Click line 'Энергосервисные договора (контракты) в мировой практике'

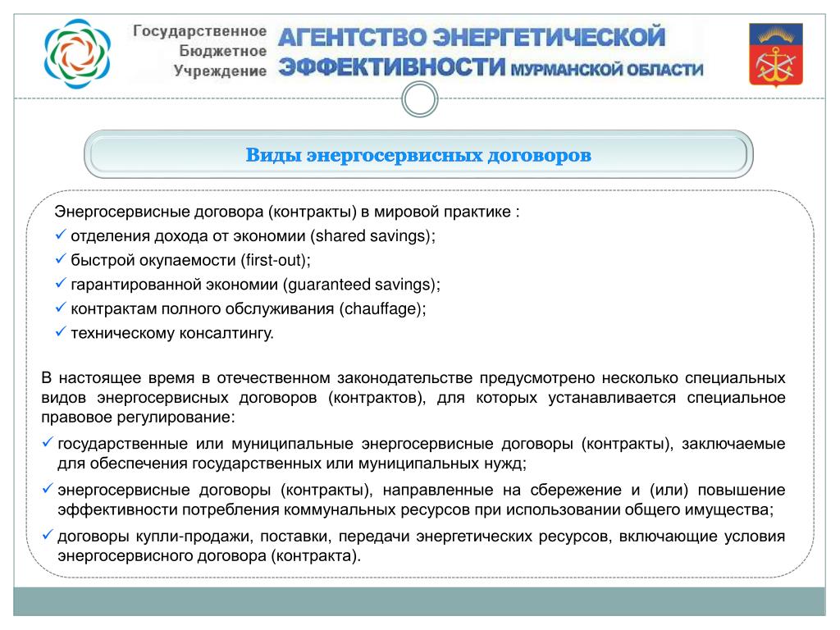tap(282, 212)
